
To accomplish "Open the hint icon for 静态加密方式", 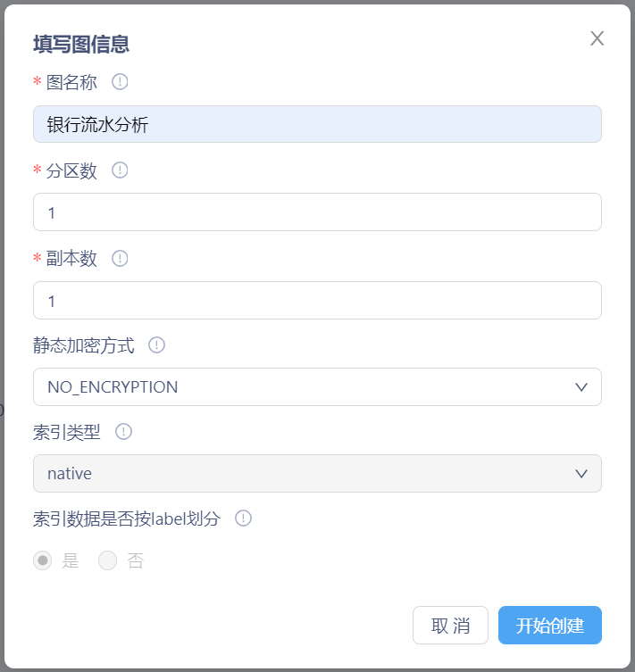I will (156, 345).
